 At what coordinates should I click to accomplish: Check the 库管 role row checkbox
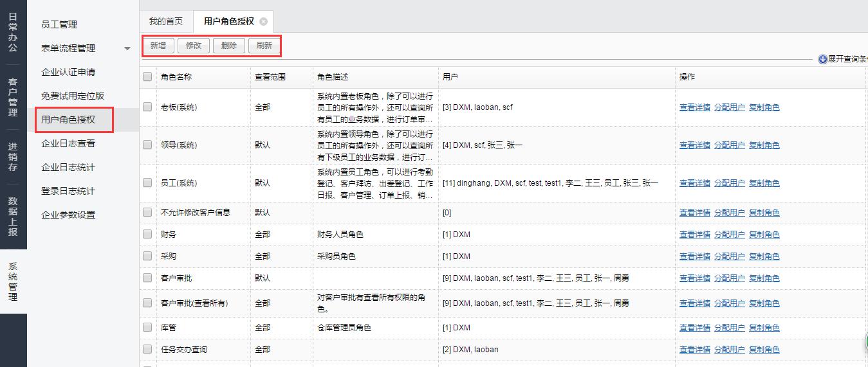(x=147, y=328)
